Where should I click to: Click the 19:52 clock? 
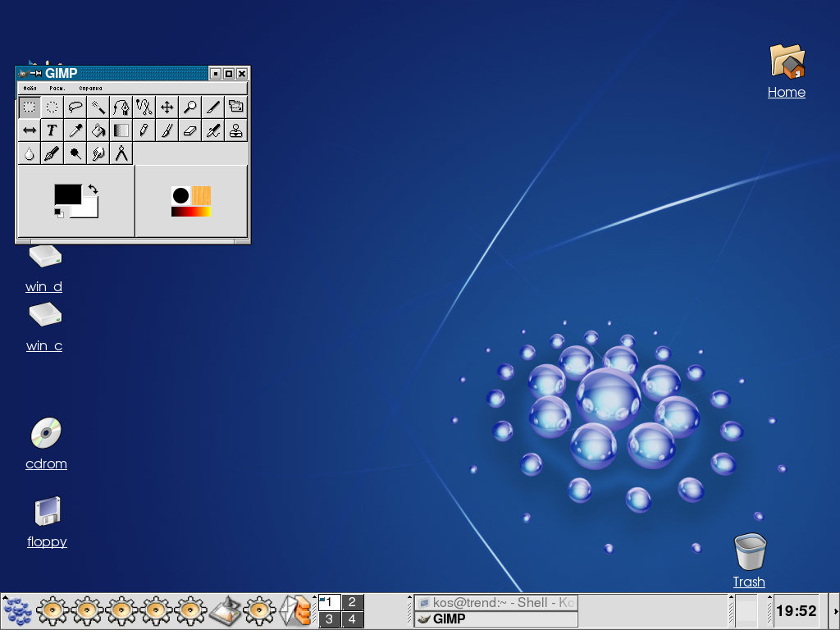click(796, 610)
